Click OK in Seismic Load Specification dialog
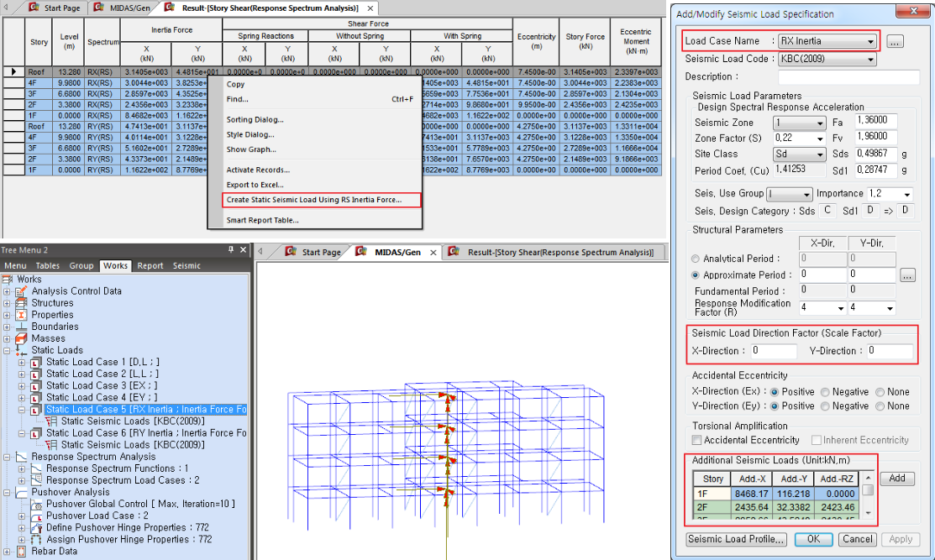The image size is (935, 560). coord(813,539)
